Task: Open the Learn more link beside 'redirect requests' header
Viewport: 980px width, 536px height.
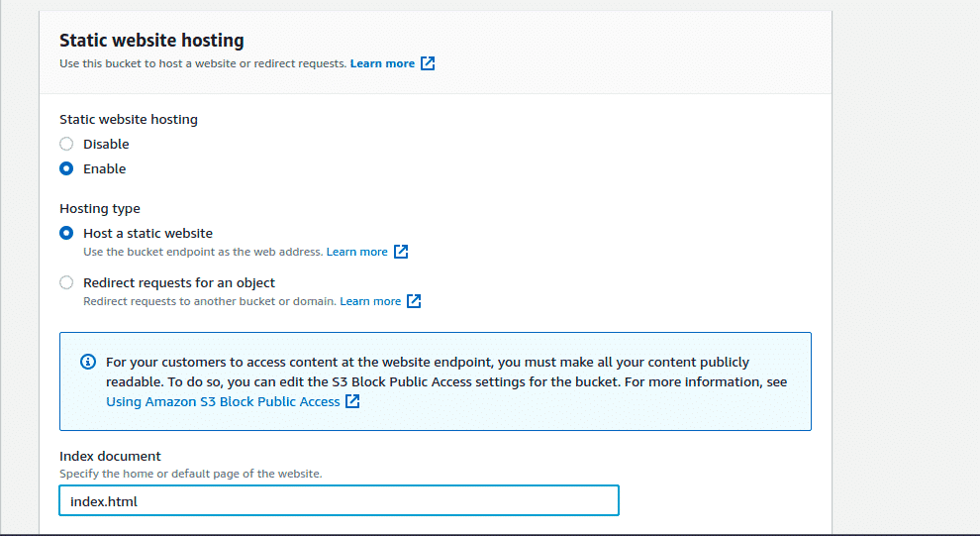Action: 382,63
